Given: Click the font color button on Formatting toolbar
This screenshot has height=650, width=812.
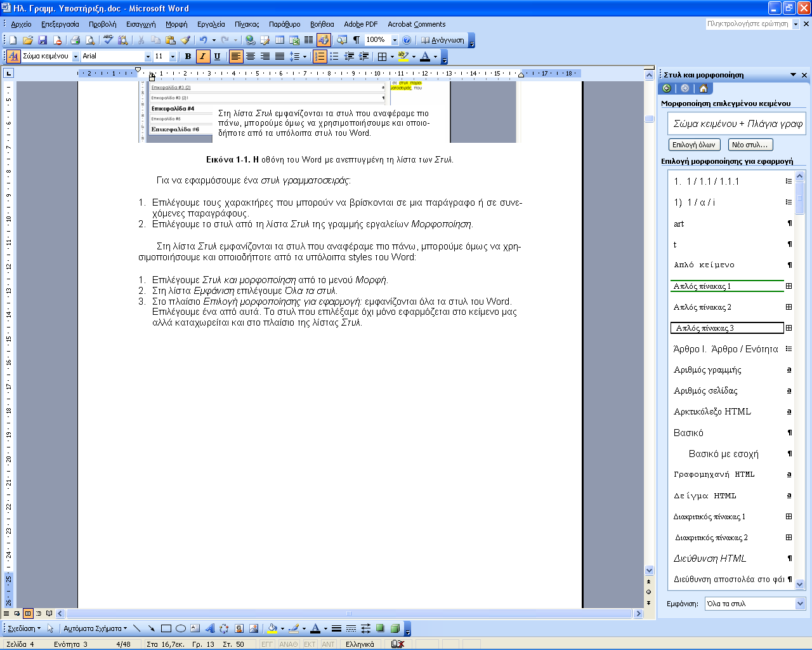Looking at the screenshot, I should [425, 56].
